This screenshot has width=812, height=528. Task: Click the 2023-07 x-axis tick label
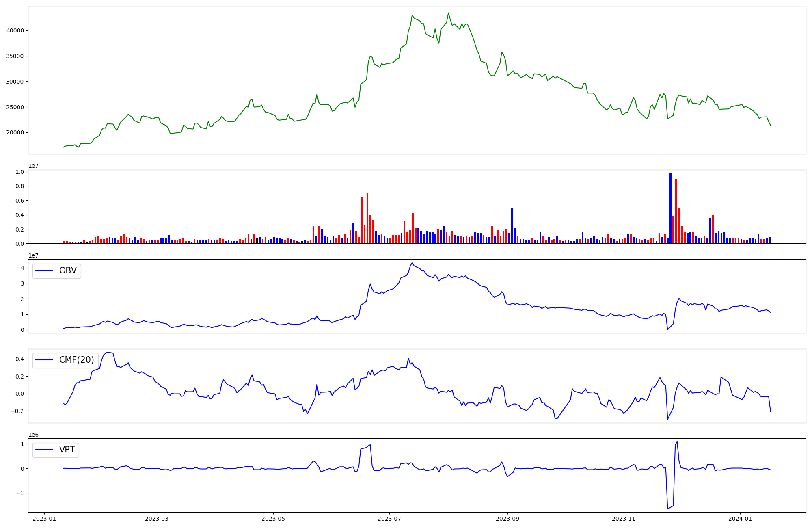pyautogui.click(x=390, y=519)
